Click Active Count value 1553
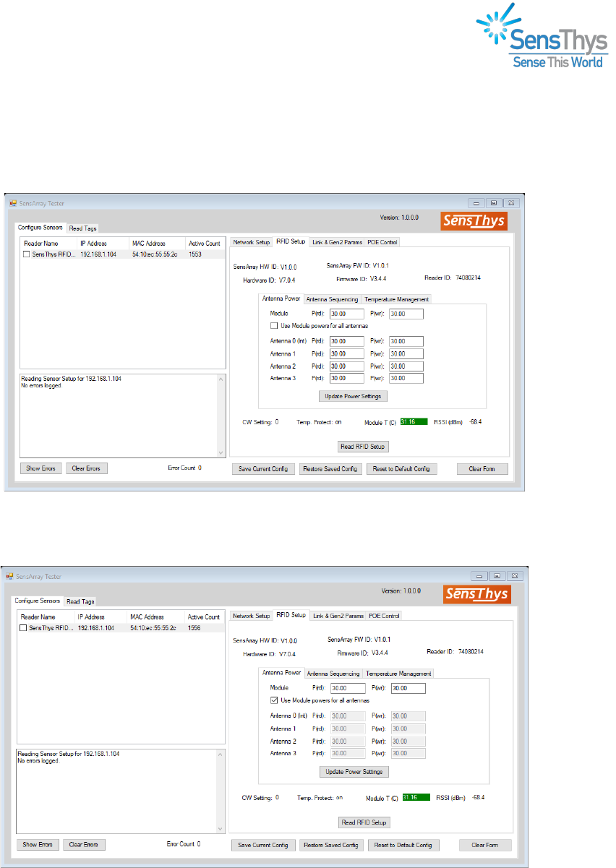Viewport: 616px width, 868px height. pyautogui.click(x=196, y=254)
